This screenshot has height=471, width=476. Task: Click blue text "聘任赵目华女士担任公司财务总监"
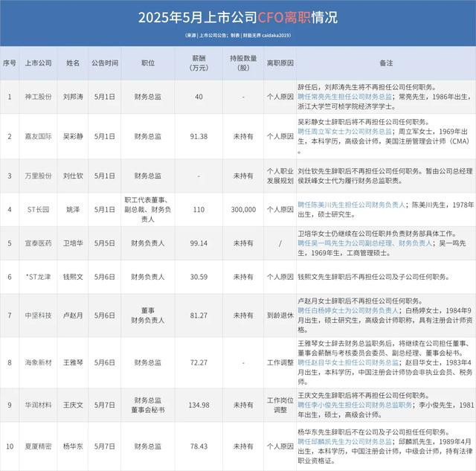[x=348, y=362]
